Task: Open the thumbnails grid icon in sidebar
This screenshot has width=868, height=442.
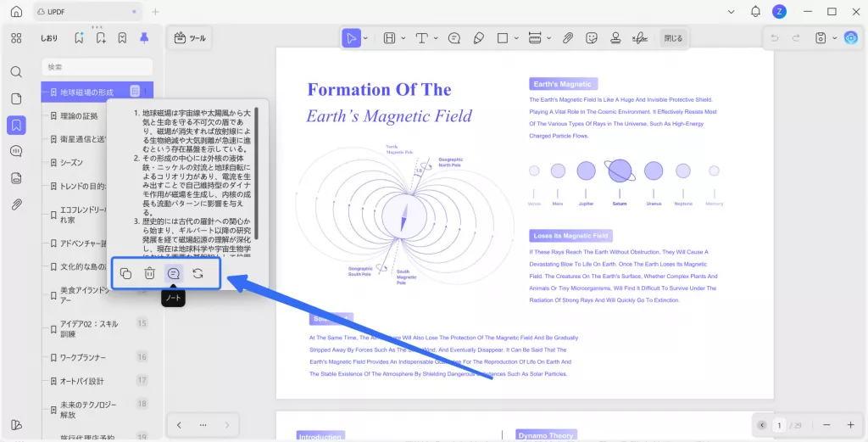Action: [17, 38]
